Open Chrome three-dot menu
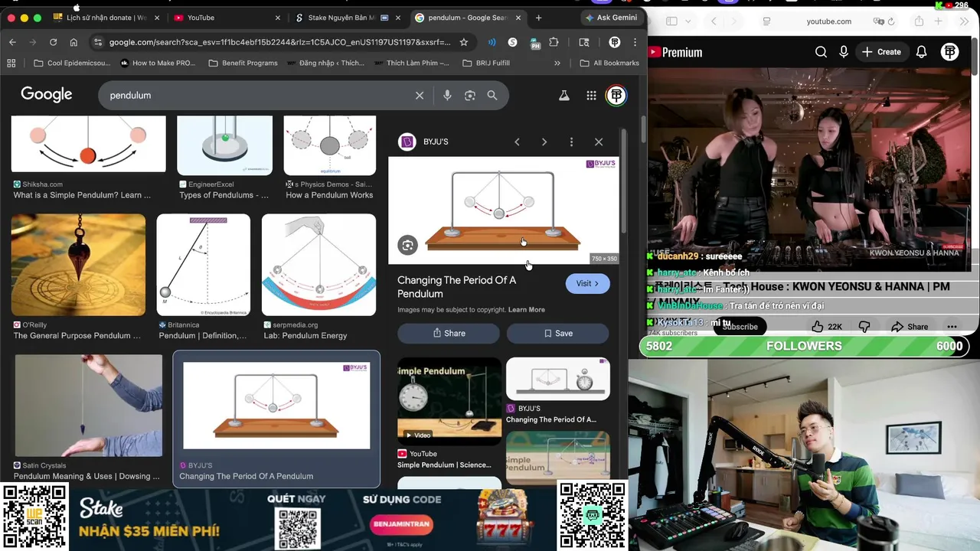The height and width of the screenshot is (551, 980). pos(635,42)
